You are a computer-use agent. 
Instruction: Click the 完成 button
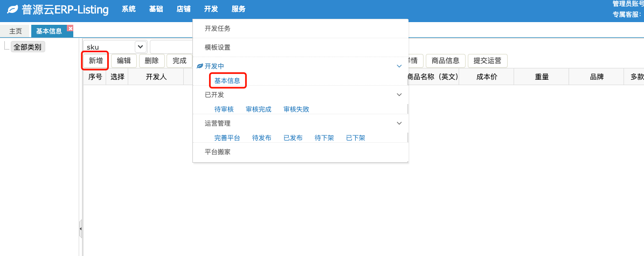click(x=179, y=61)
